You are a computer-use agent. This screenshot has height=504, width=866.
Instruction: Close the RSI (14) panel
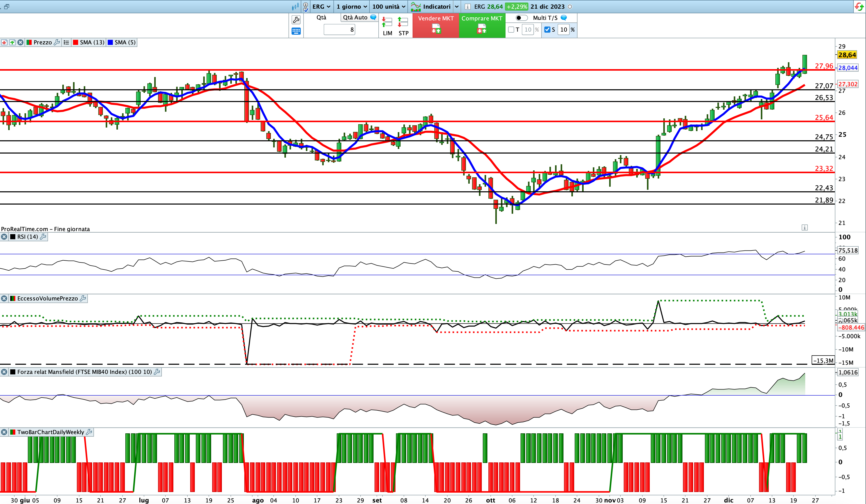(x=4, y=236)
